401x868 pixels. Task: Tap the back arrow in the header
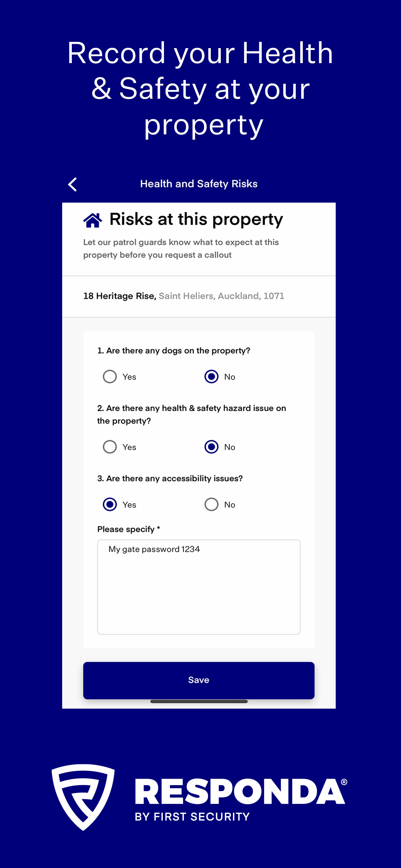point(72,184)
